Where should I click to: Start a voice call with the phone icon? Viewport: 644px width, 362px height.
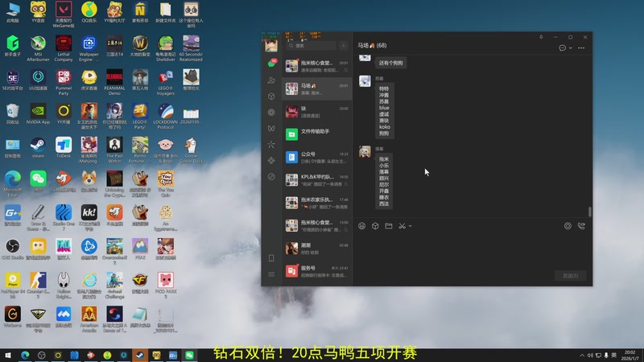[581, 226]
